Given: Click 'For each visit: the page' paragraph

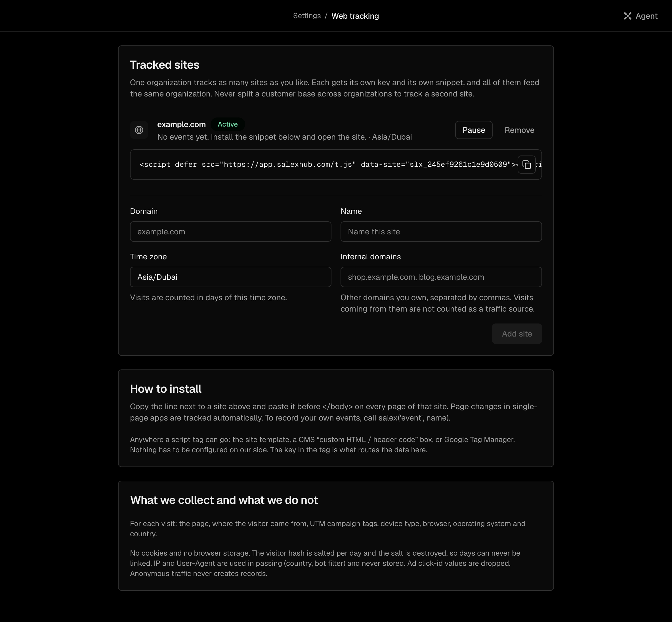Looking at the screenshot, I should click(x=327, y=528).
